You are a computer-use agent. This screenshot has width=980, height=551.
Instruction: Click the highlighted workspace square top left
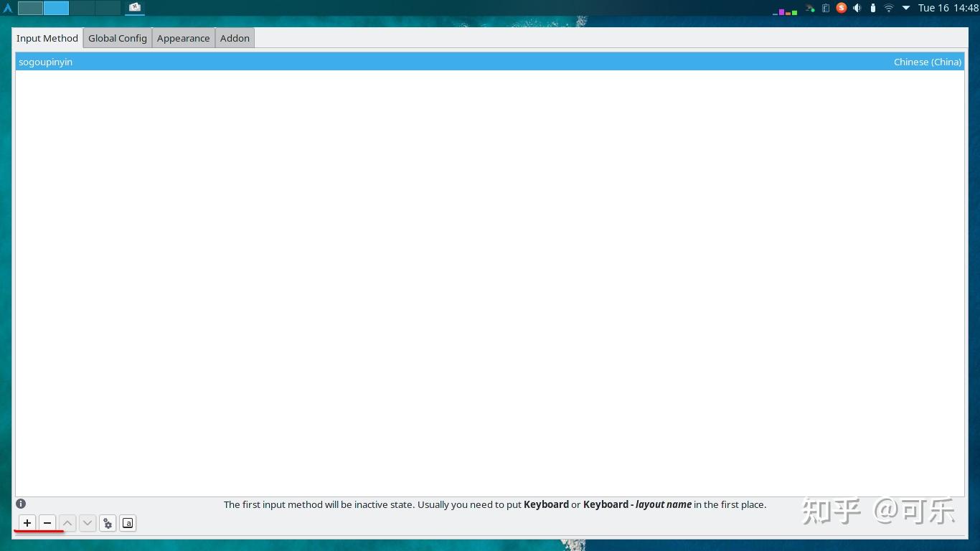point(55,8)
